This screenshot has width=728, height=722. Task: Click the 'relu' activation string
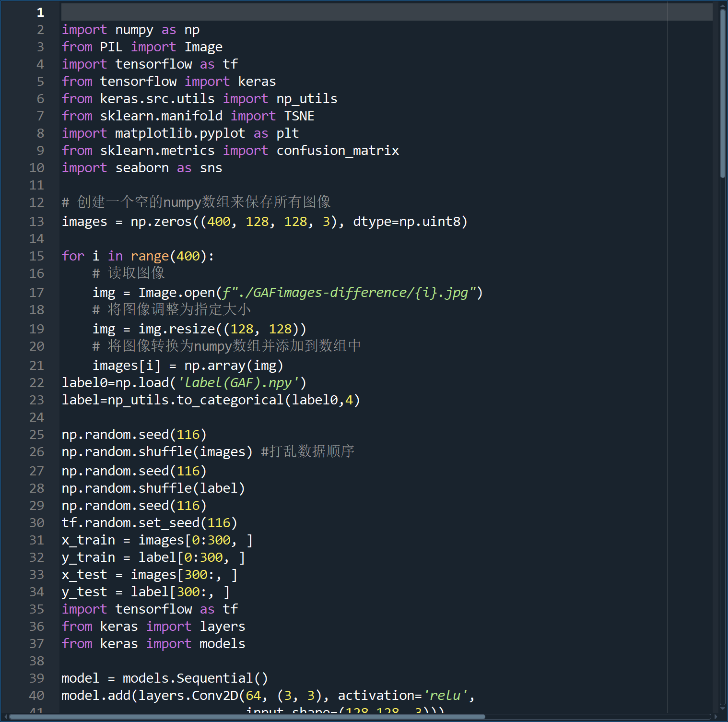pos(446,696)
